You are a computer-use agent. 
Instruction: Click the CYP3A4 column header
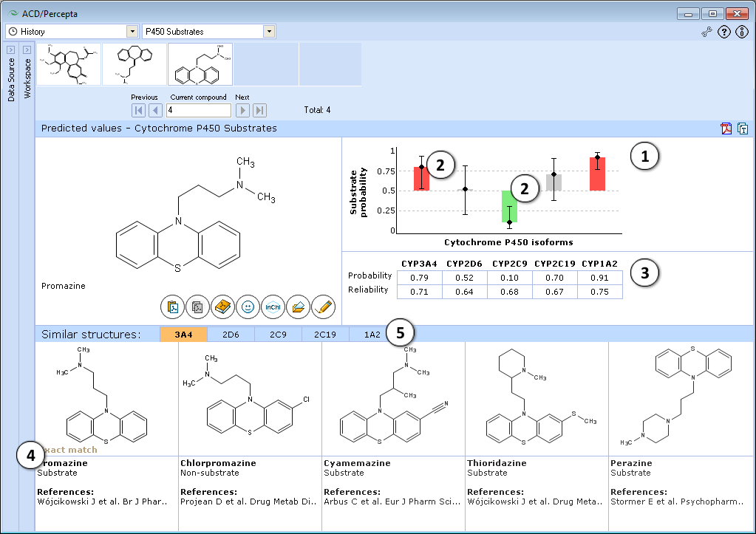tap(420, 264)
